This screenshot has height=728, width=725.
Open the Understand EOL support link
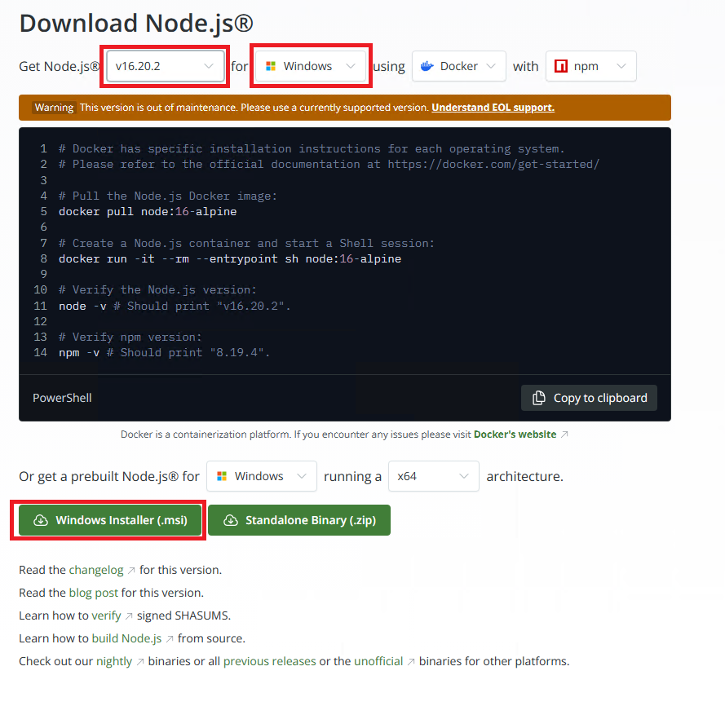pos(493,107)
